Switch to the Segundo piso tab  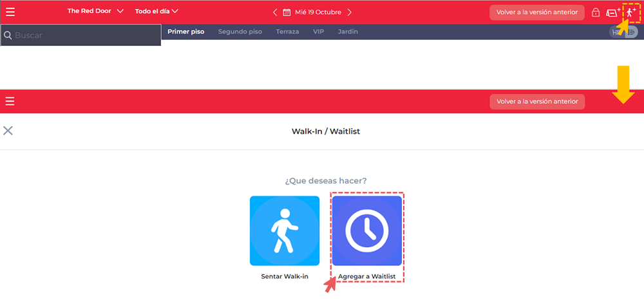pyautogui.click(x=240, y=32)
